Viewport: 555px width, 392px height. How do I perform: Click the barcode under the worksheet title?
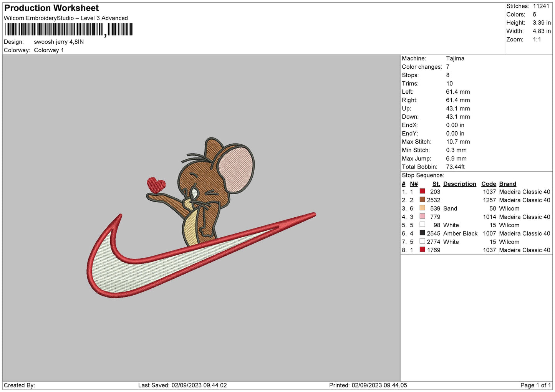[x=69, y=30]
